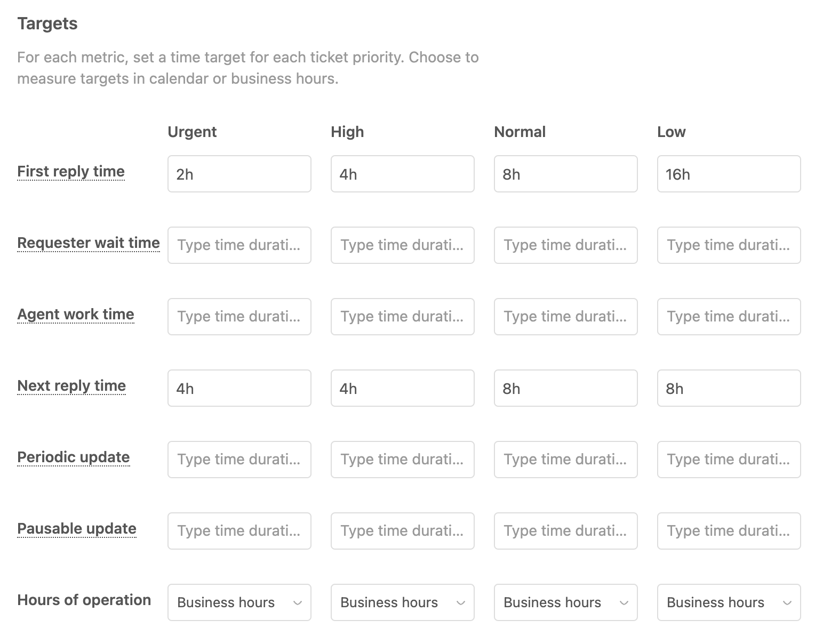This screenshot has width=831, height=644.
Task: Click Normal Requester wait time input
Action: (565, 245)
